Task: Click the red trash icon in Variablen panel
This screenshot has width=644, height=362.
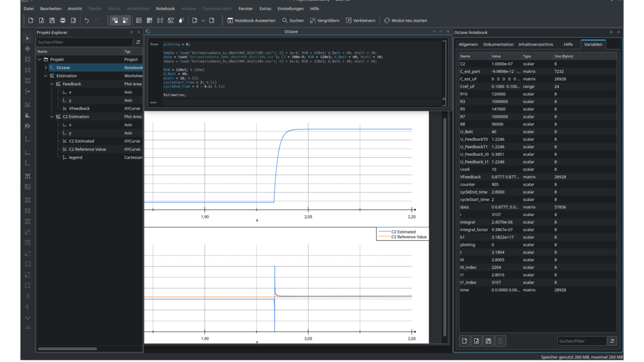Action: tap(500, 341)
